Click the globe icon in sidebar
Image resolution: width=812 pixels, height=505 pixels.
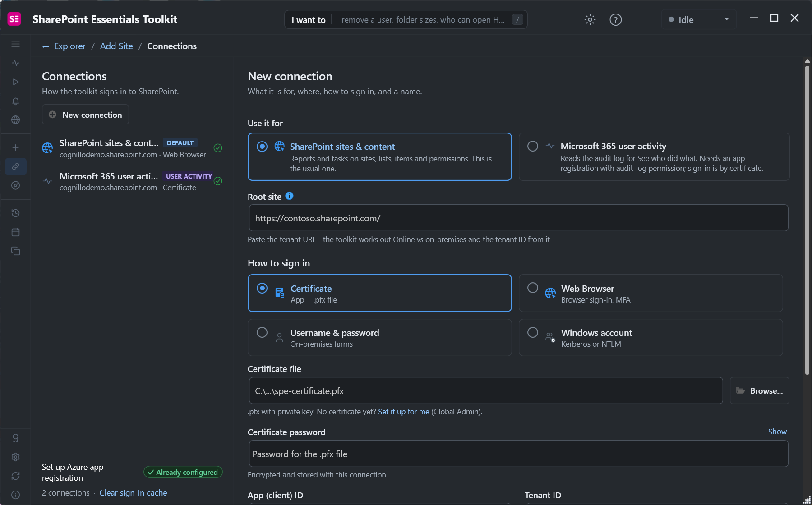[15, 120]
